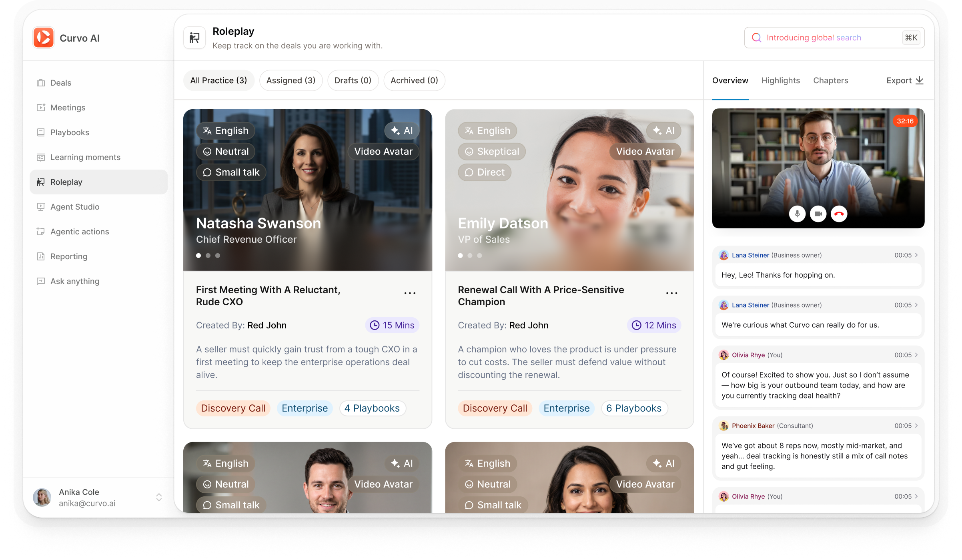
Task: Open the Playbooks section
Action: [x=98, y=132]
